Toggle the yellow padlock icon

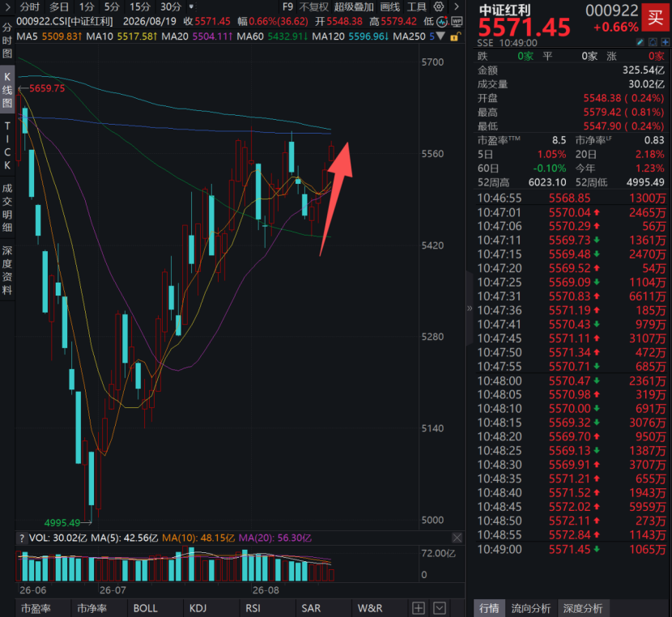[456, 37]
